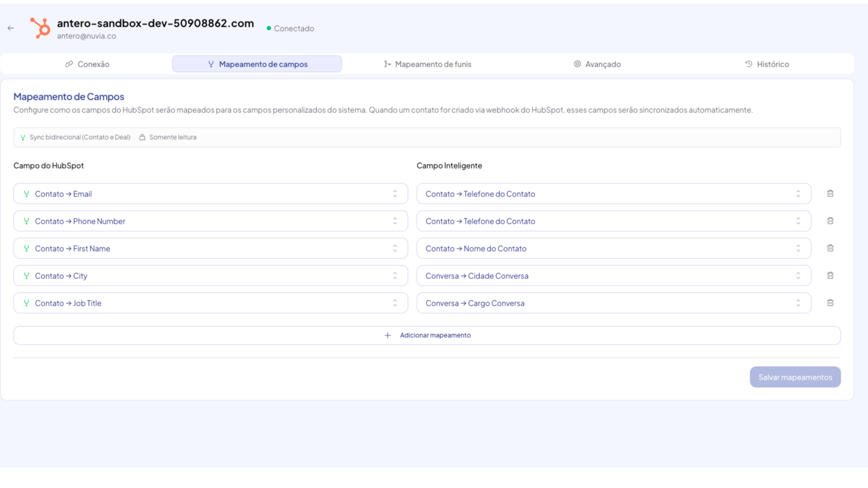Click the sync icon beside Contato Email
The image size is (868, 488).
pos(26,194)
